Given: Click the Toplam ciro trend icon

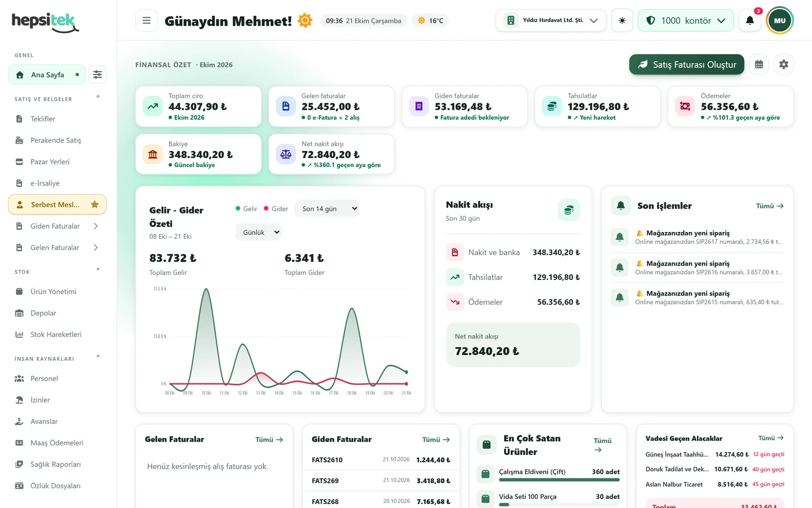Looking at the screenshot, I should click(x=153, y=106).
